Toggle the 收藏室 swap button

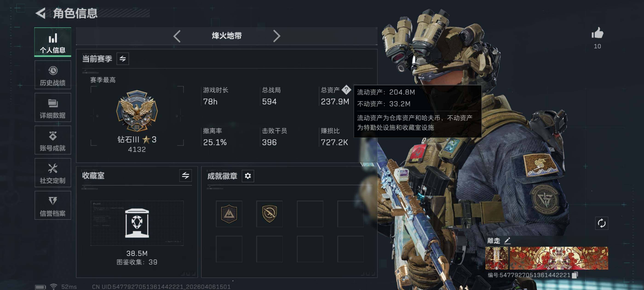(x=186, y=175)
